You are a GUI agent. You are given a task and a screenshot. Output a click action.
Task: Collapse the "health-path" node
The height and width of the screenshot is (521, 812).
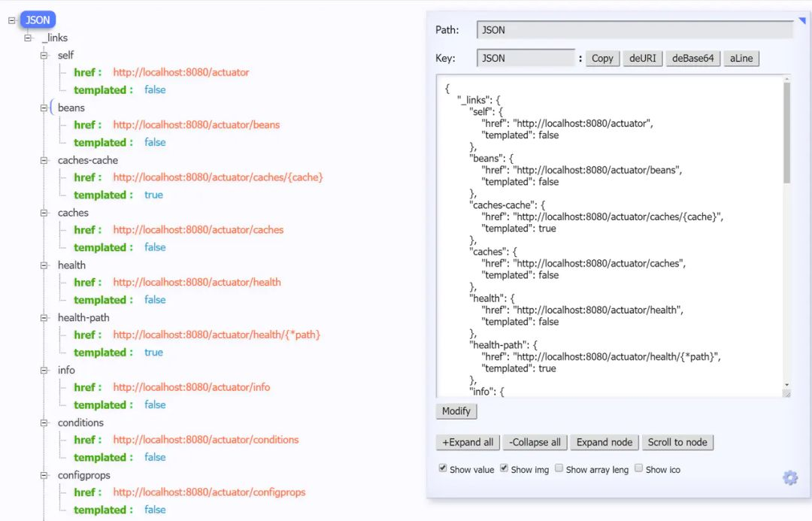pos(44,317)
